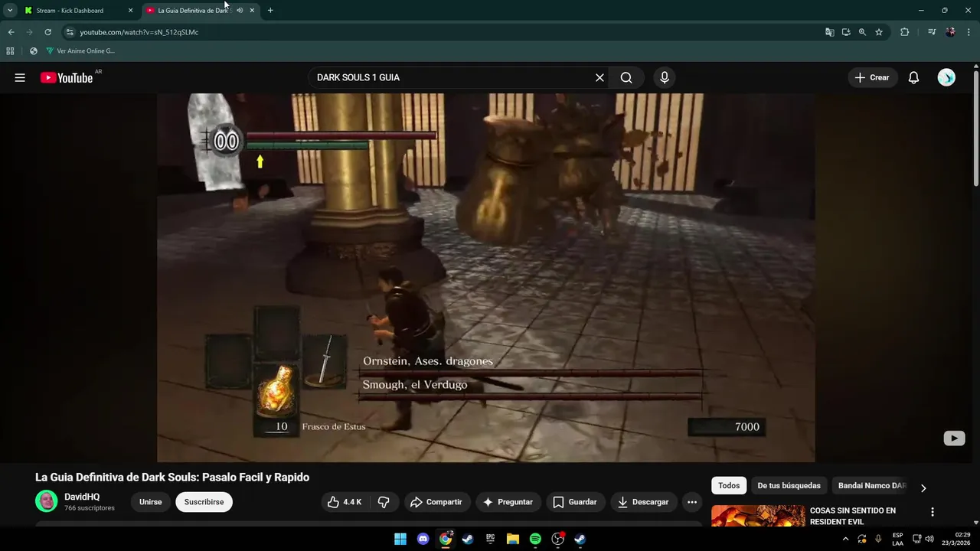This screenshot has height=551, width=980.
Task: Show more filter chips with right arrow
Action: pyautogui.click(x=923, y=487)
